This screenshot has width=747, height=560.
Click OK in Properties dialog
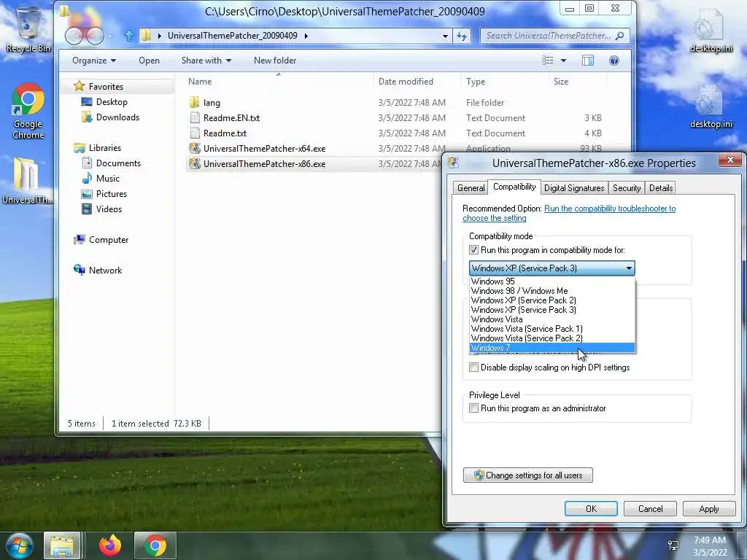tap(591, 508)
